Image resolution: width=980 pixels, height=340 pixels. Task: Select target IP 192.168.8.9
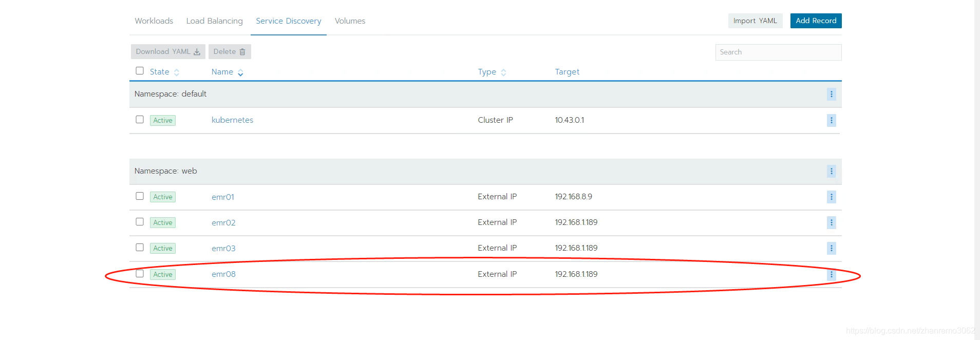tap(573, 197)
